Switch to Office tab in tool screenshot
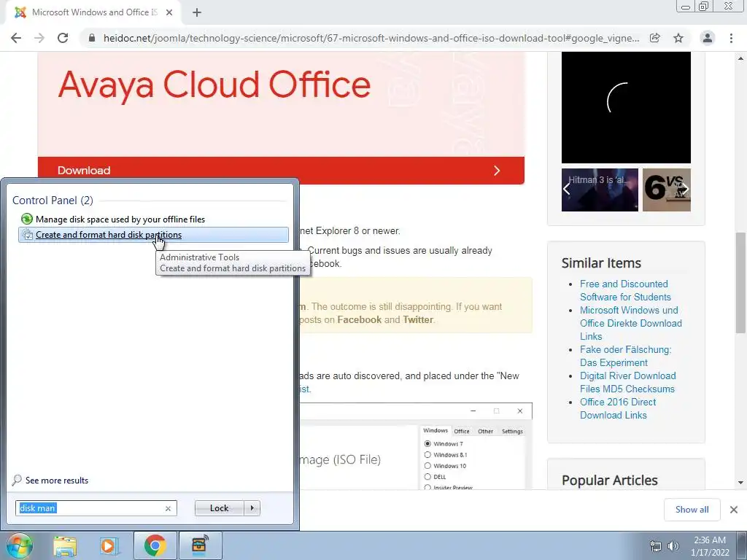The height and width of the screenshot is (560, 747). coord(462,431)
